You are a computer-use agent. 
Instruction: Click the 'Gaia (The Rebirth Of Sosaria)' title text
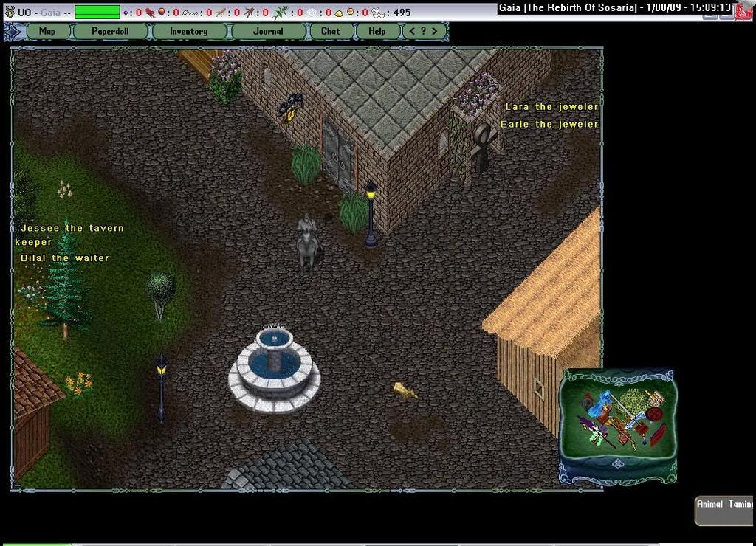coord(568,7)
